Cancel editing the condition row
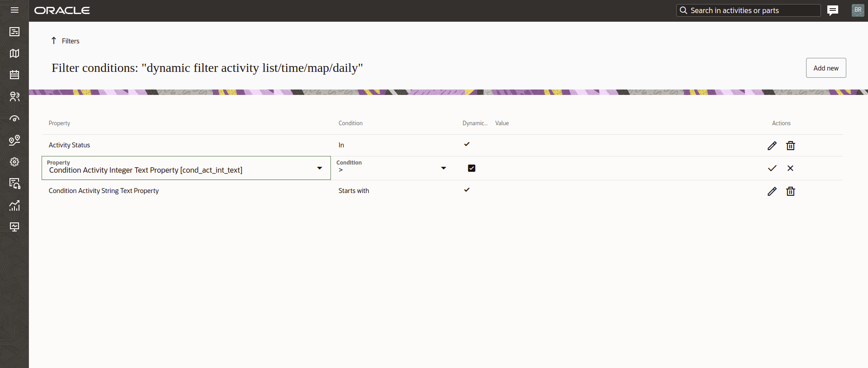The image size is (868, 368). point(790,168)
